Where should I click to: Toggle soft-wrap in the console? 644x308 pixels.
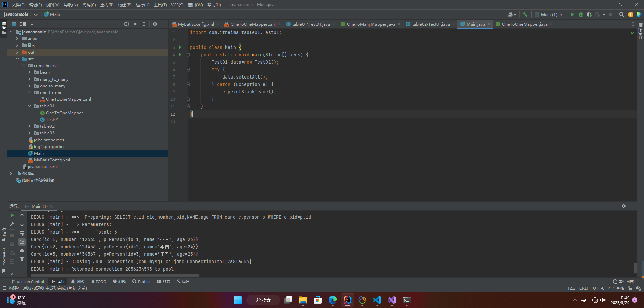[22, 233]
